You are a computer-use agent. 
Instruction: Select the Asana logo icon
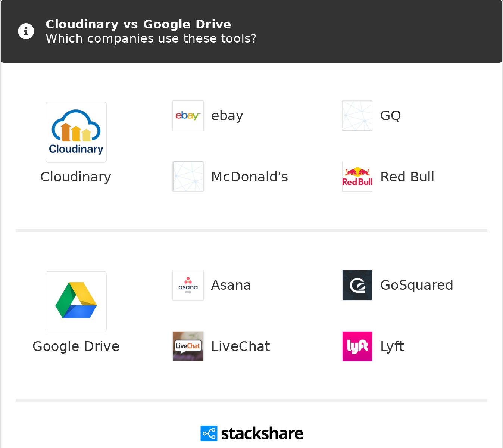pos(188,285)
